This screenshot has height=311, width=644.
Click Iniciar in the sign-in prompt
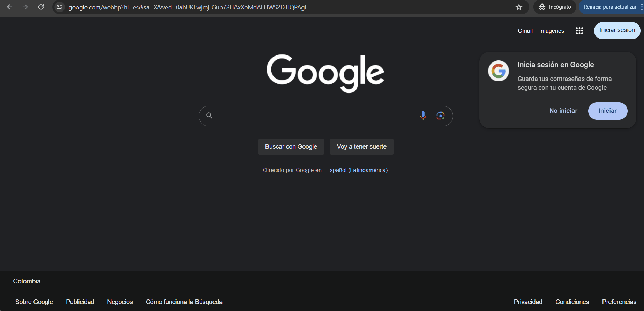pos(607,111)
